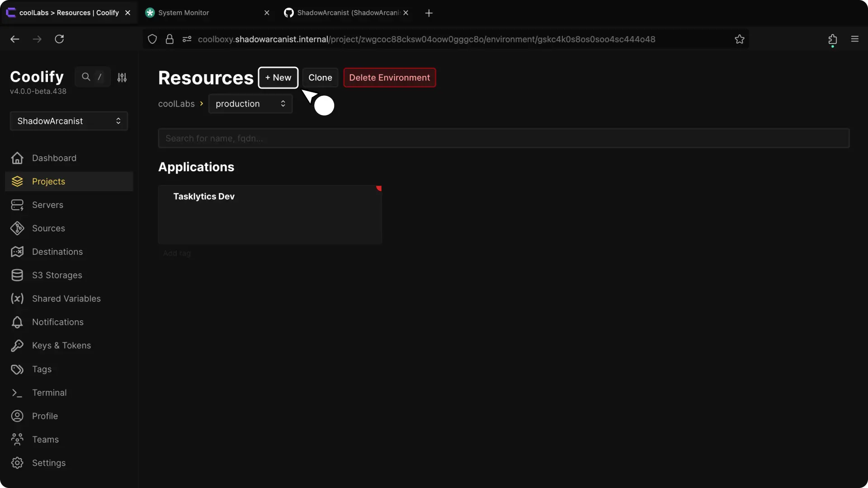Focus the Search for name, fqdn field
This screenshot has width=868, height=488.
(504, 138)
